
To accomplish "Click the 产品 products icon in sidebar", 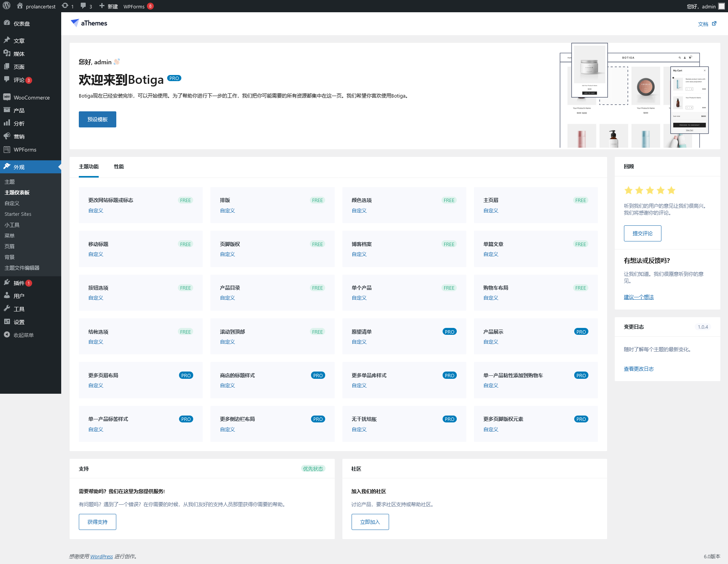I will pos(7,110).
